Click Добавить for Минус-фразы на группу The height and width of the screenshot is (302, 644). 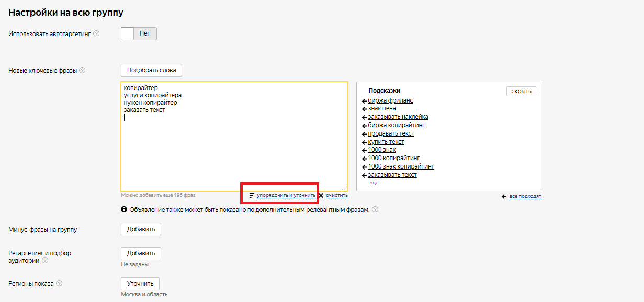pos(141,229)
